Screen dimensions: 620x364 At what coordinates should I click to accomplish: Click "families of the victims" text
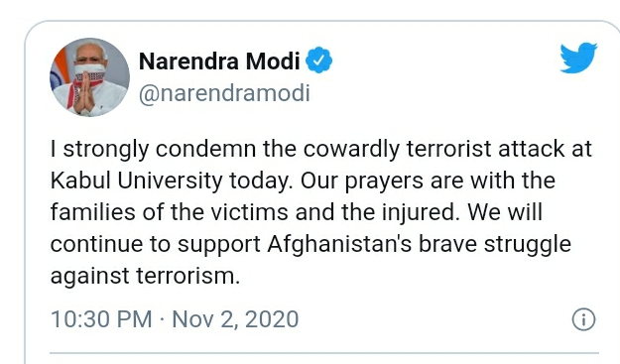pos(170,212)
